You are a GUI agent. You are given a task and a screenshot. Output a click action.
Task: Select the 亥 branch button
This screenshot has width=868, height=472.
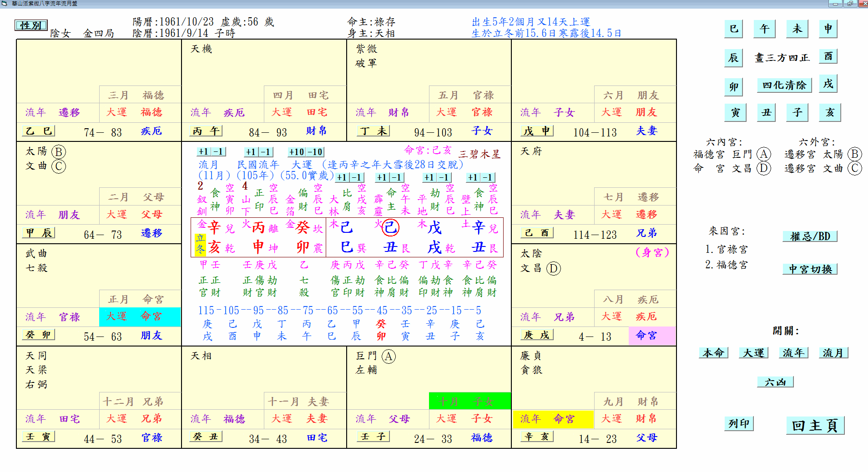point(828,112)
